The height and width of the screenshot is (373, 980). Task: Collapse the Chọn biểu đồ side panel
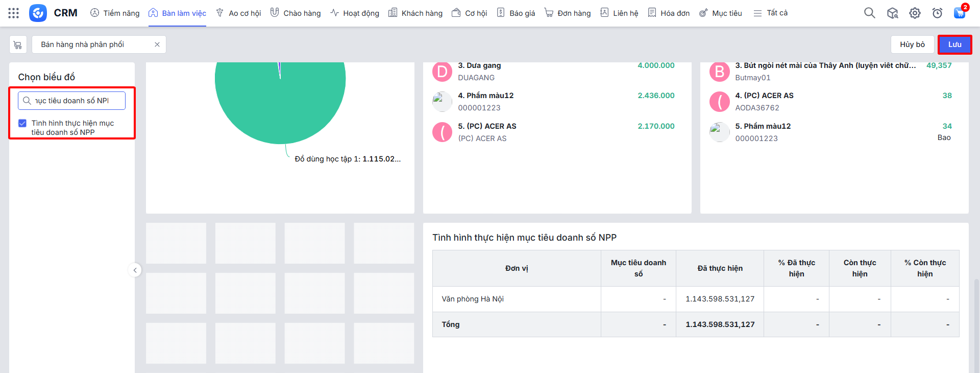click(135, 270)
